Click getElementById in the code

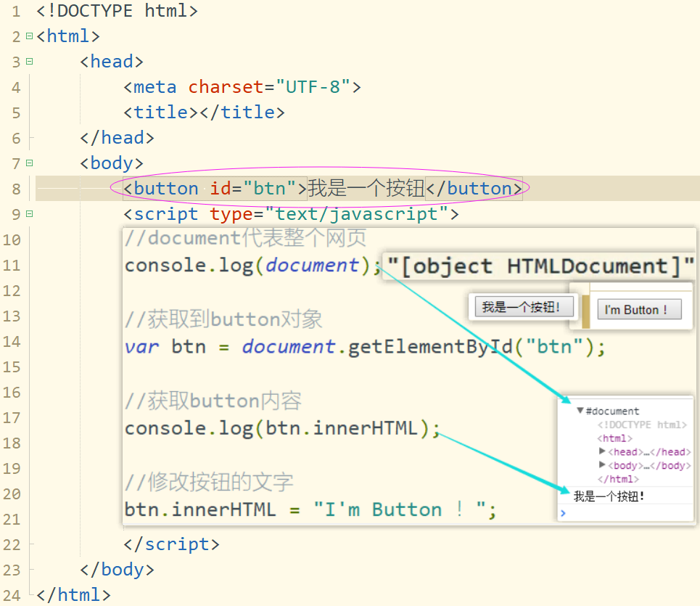pyautogui.click(x=430, y=347)
